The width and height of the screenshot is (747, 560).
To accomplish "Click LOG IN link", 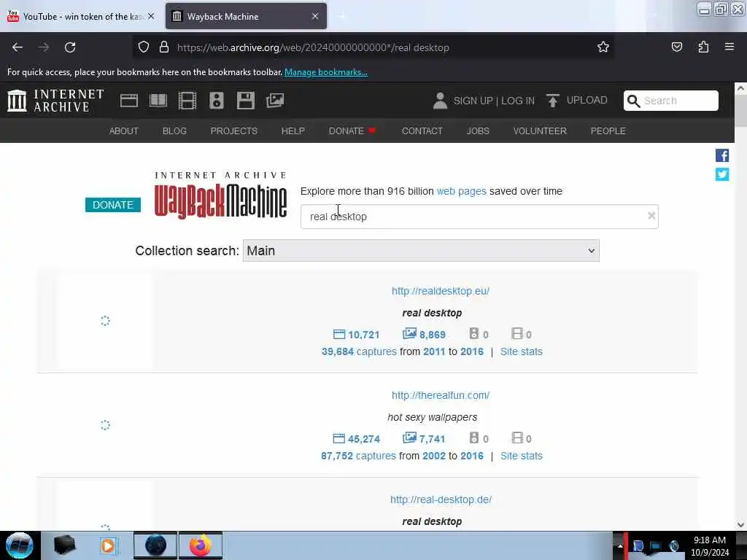I will tap(518, 101).
